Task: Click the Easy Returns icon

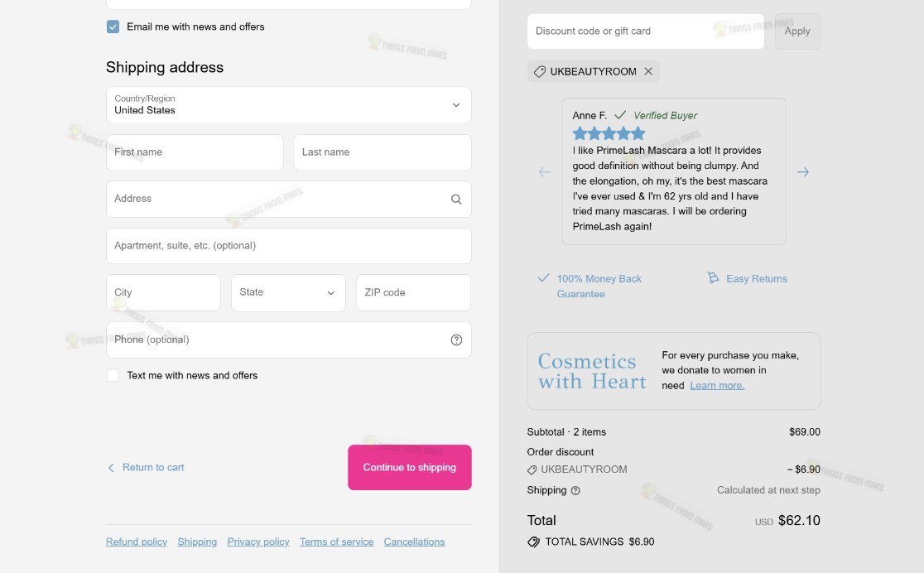Action: (x=713, y=277)
